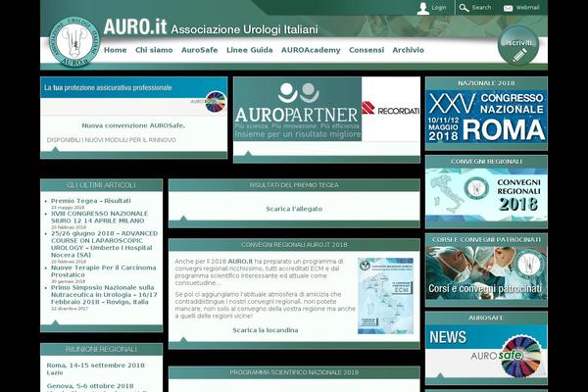Click the round AURO.it association logo
588x392 pixels.
[75, 42]
